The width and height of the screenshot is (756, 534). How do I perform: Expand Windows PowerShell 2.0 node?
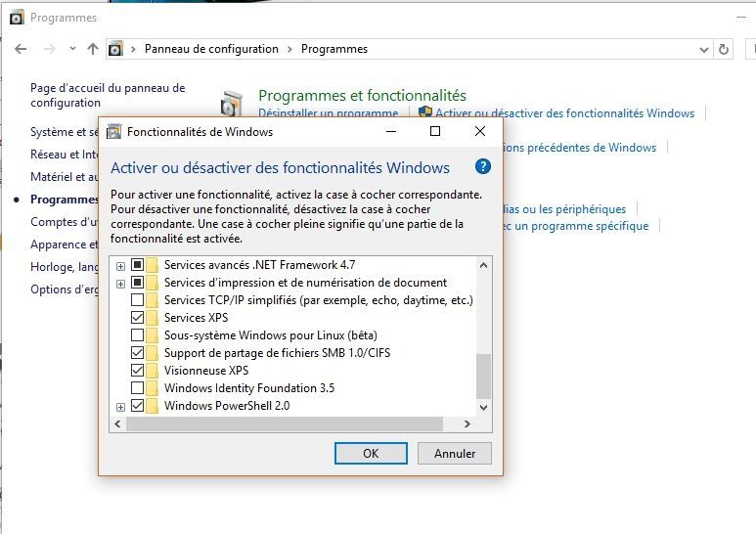click(120, 407)
